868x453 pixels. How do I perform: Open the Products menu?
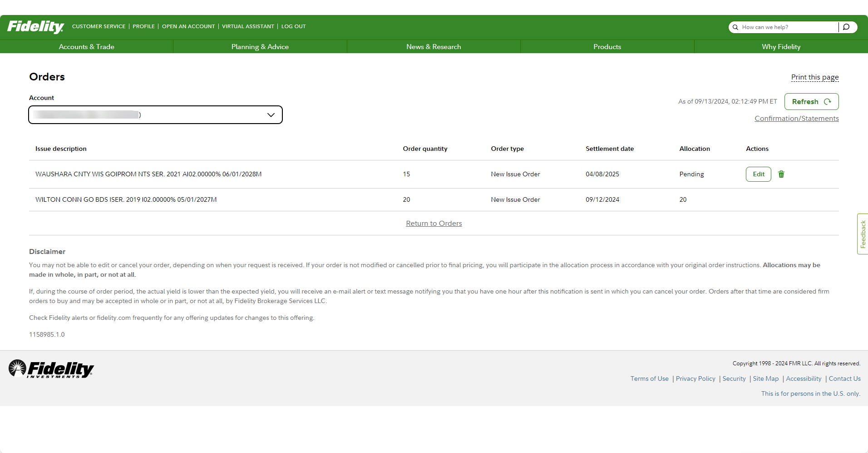[x=607, y=47]
